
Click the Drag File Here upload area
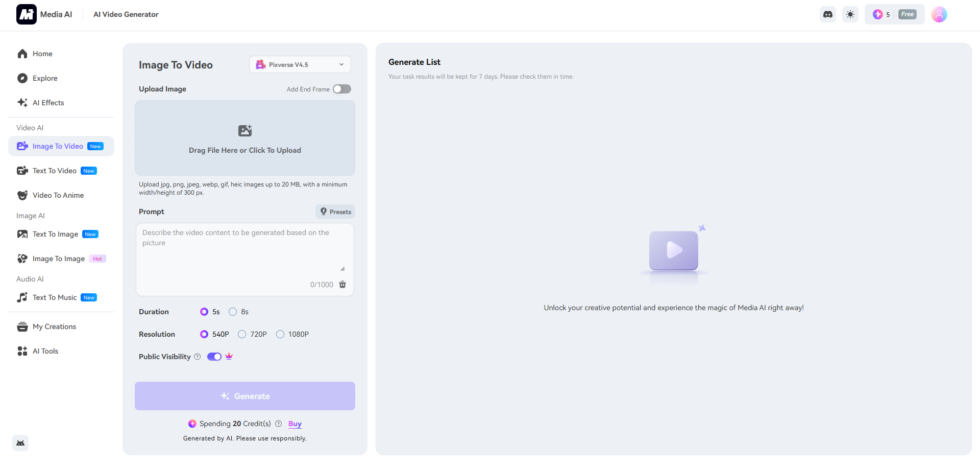tap(245, 138)
